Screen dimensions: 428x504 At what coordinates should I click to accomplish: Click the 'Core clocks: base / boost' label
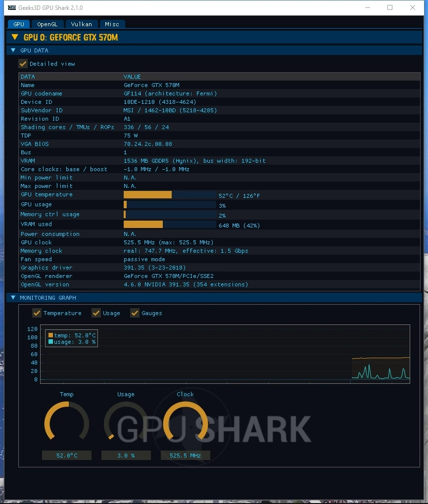pyautogui.click(x=64, y=169)
